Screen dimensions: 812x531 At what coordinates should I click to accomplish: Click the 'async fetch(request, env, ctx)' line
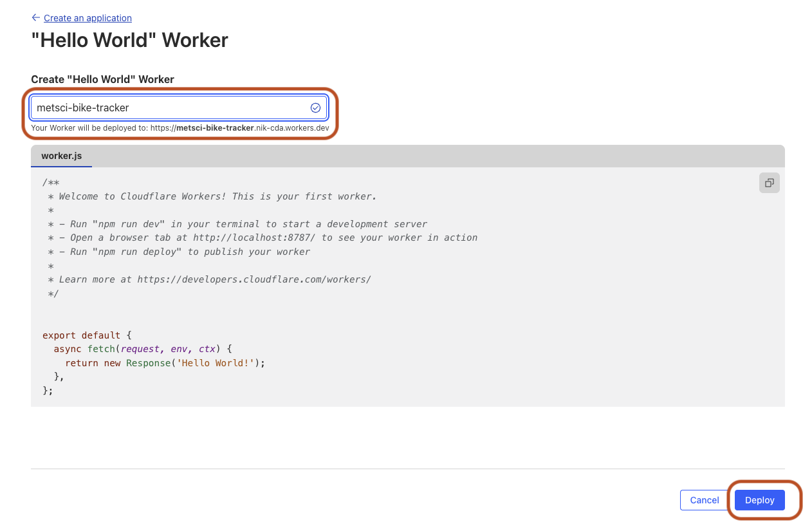[x=142, y=349]
